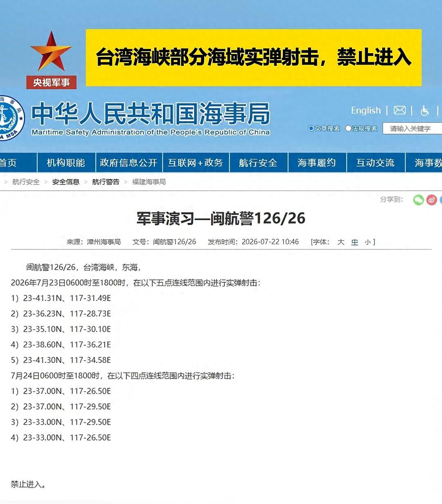Open the 航行安全 menu
Image resolution: width=442 pixels, height=504 pixels.
pos(258,163)
